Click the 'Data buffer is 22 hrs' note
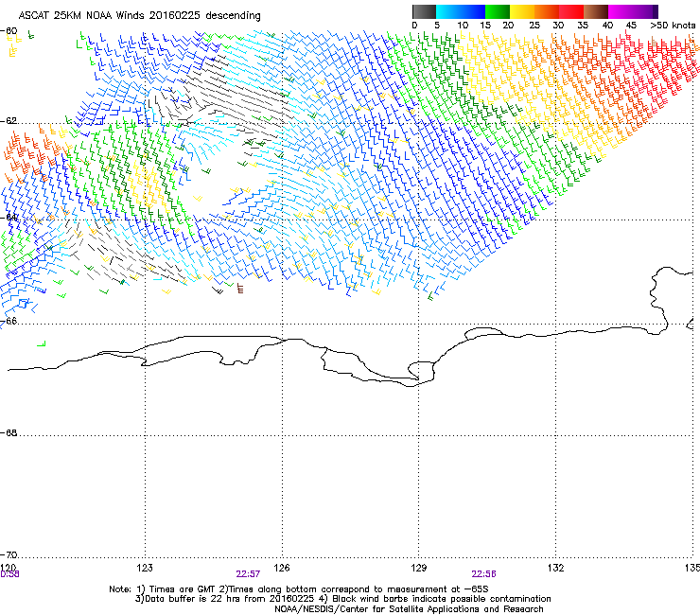Image resolution: width=700 pixels, height=615 pixels. click(x=342, y=599)
